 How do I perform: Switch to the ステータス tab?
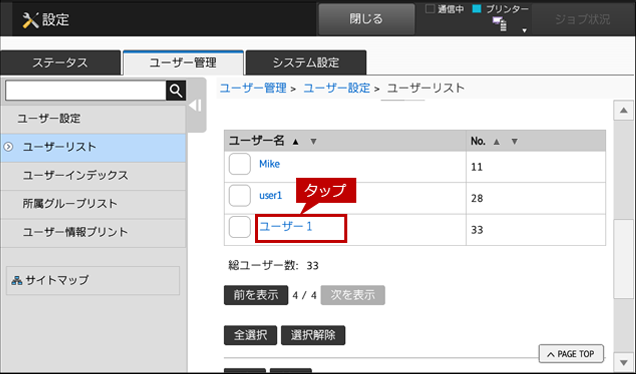tap(60, 63)
